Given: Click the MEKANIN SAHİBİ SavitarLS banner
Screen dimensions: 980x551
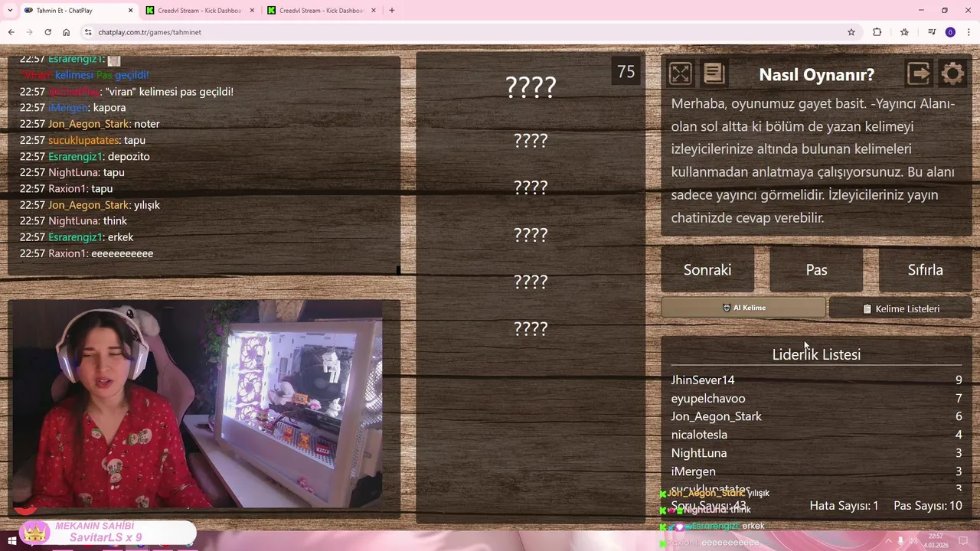Looking at the screenshot, I should [106, 532].
